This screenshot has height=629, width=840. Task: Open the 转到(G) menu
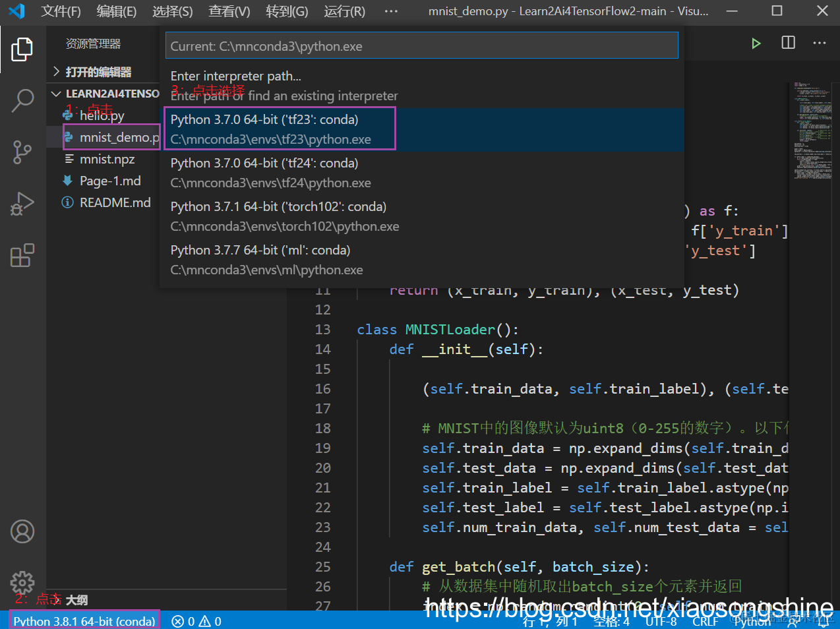click(x=287, y=11)
